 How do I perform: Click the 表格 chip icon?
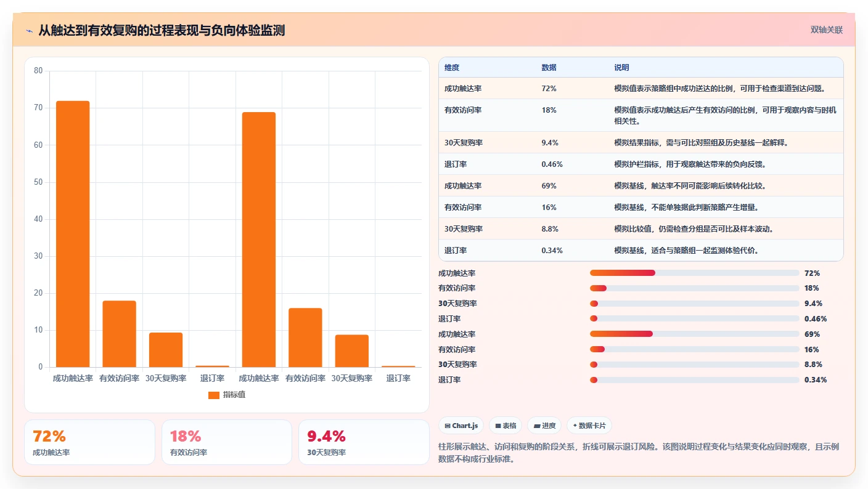click(498, 426)
